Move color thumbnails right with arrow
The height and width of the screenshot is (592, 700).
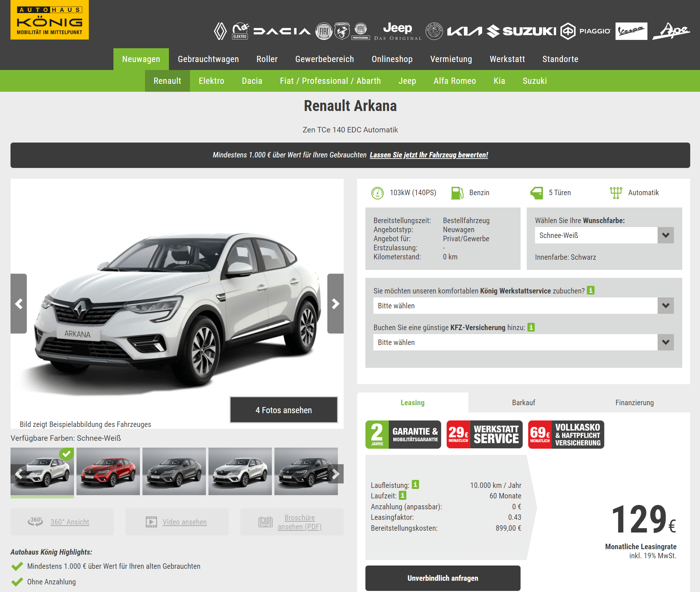[335, 474]
